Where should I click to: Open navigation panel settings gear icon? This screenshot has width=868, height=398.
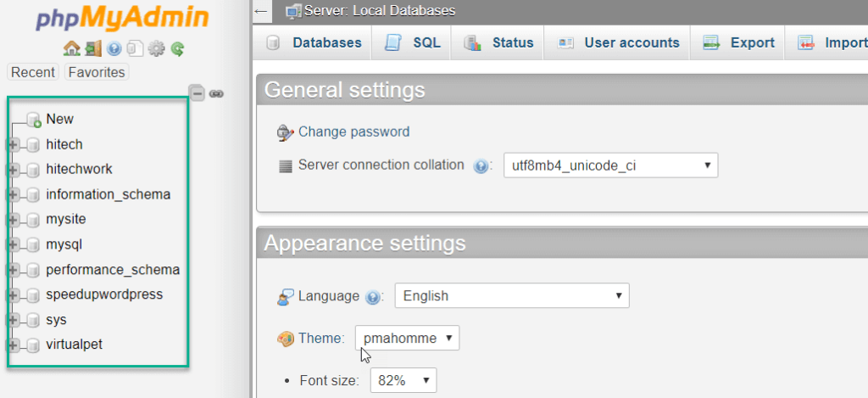[157, 48]
